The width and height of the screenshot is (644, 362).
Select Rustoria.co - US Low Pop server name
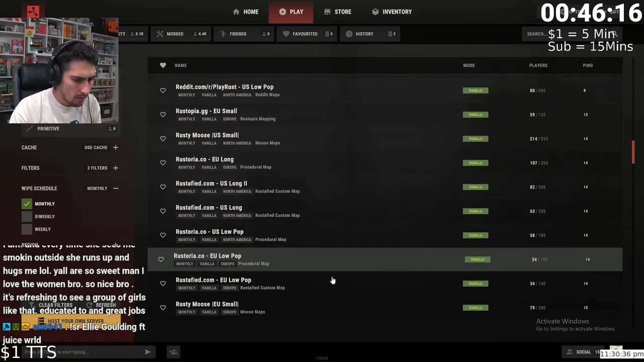209,232
